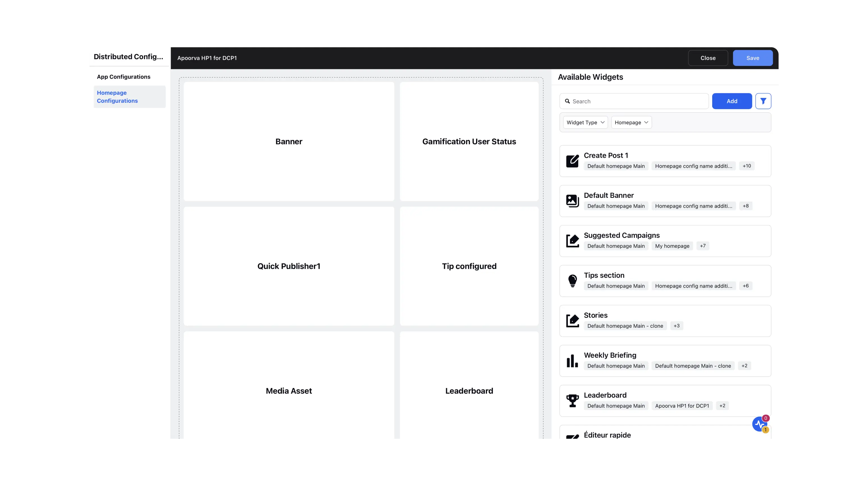Expand the Widget Type dropdown
This screenshot has width=868, height=486.
(x=585, y=122)
